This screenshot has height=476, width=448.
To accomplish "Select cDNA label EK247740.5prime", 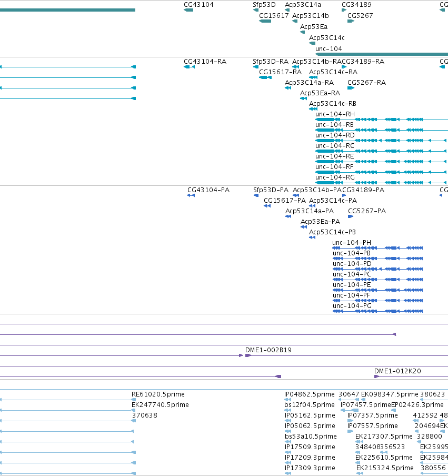I will pos(160,405).
